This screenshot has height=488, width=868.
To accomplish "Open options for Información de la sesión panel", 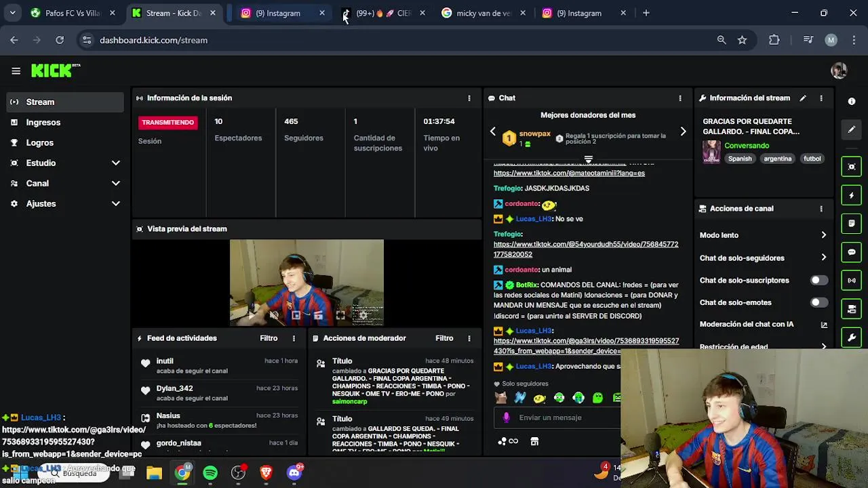I will coord(469,98).
